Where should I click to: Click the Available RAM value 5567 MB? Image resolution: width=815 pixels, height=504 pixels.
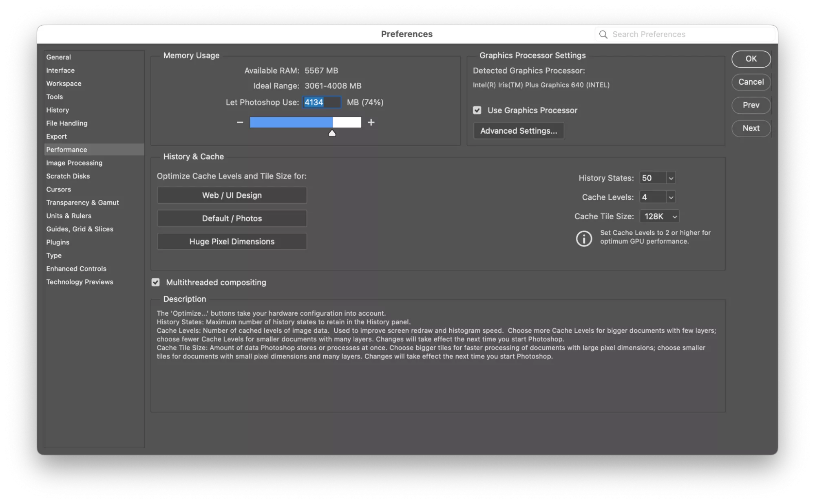(x=321, y=70)
